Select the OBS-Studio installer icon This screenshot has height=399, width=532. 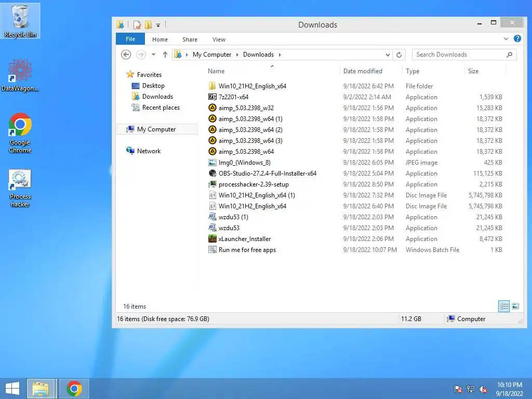[x=212, y=174]
